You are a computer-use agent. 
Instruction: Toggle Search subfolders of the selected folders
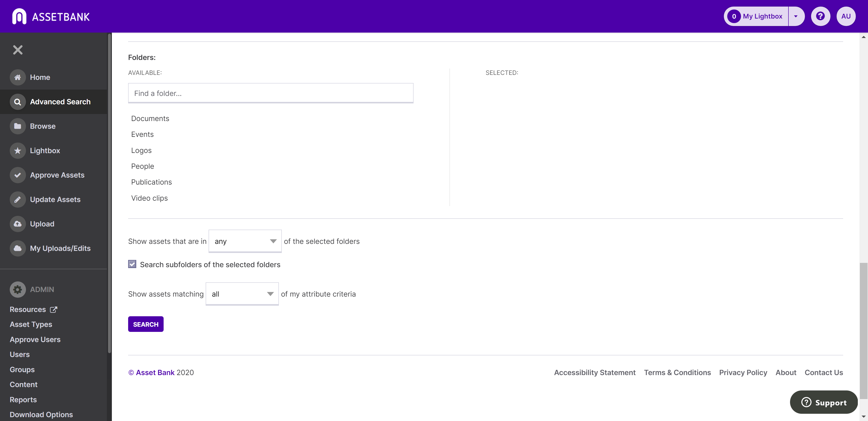pos(132,264)
